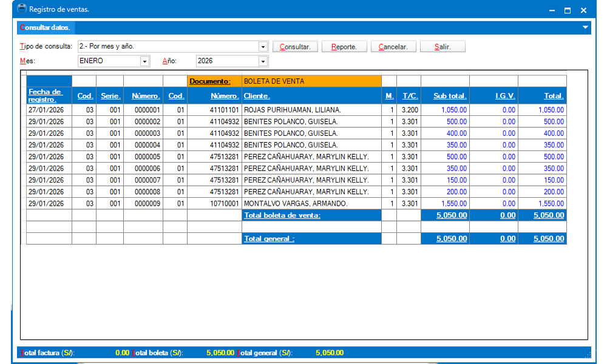Click number 0000002 cell
The width and height of the screenshot is (607, 364).
(143, 121)
